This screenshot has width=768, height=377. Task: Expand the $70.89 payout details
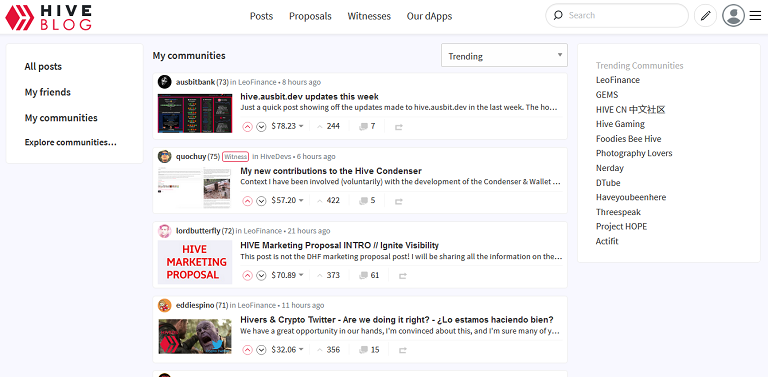click(x=288, y=275)
